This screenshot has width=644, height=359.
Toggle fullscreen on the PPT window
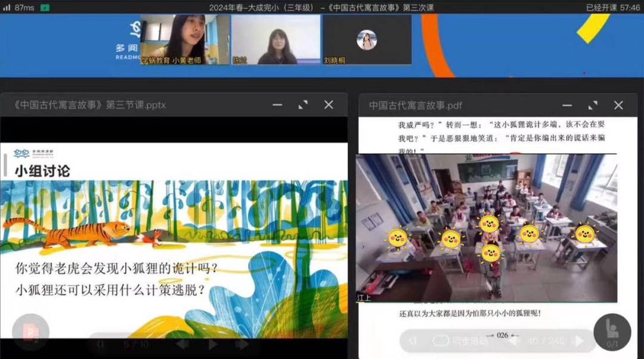coord(304,104)
